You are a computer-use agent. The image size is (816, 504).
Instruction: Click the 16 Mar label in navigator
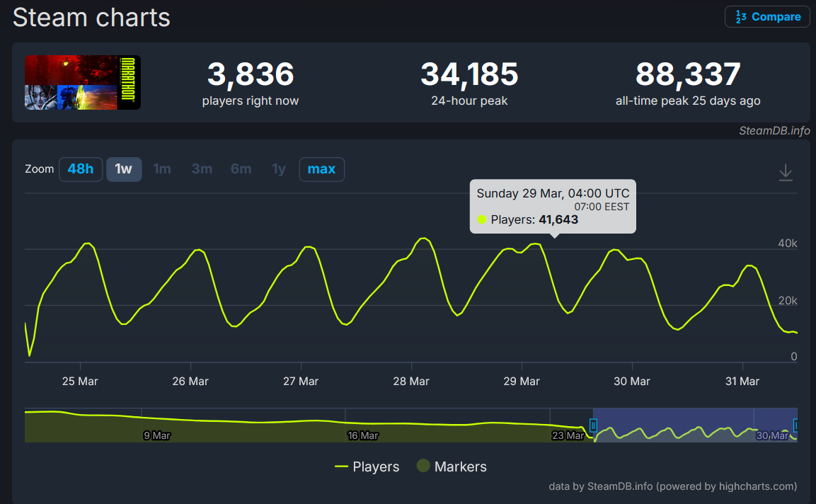(363, 435)
